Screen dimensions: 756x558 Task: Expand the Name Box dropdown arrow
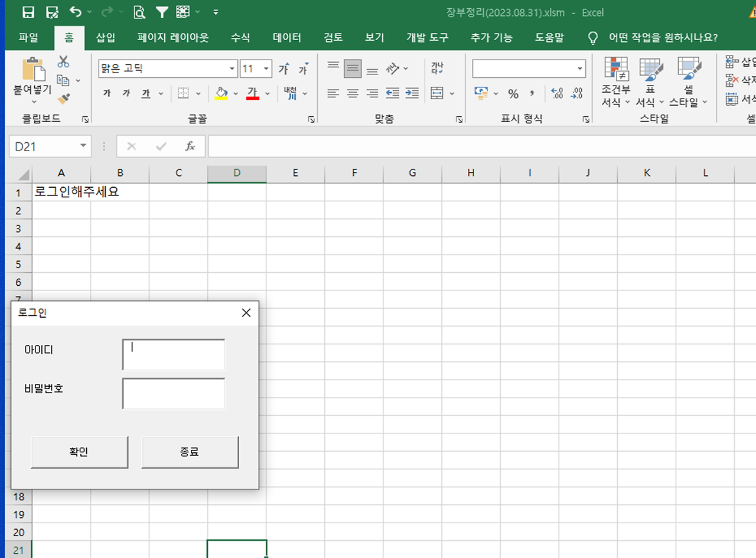[x=83, y=146]
